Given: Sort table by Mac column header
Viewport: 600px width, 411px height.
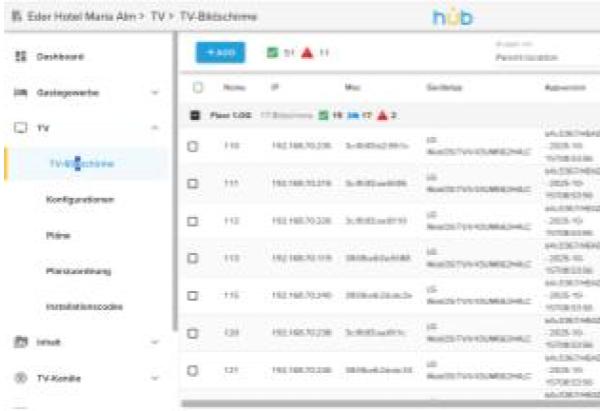Looking at the screenshot, I should coord(352,88).
